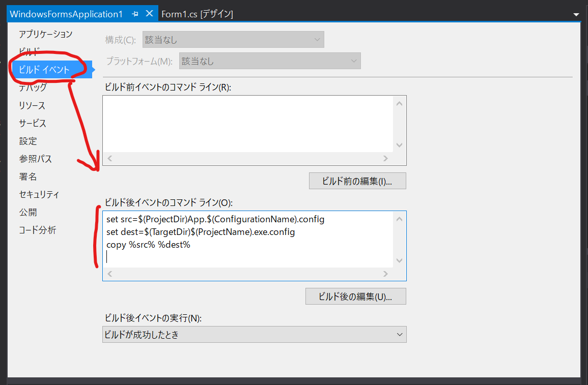The height and width of the screenshot is (385, 588).
Task: Pin the WindowsFormsApplication1 tab
Action: coord(135,14)
